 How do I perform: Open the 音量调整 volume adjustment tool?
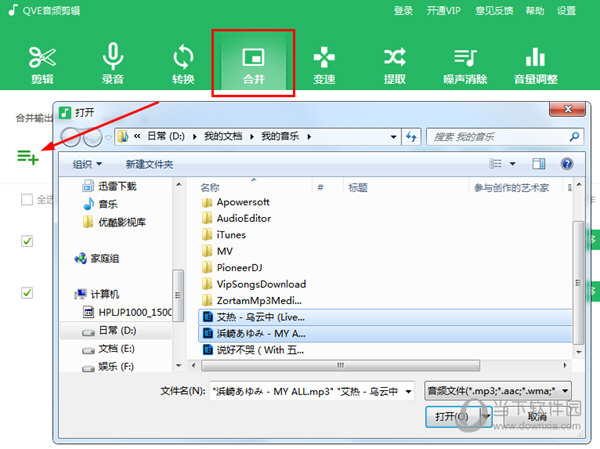(x=535, y=64)
